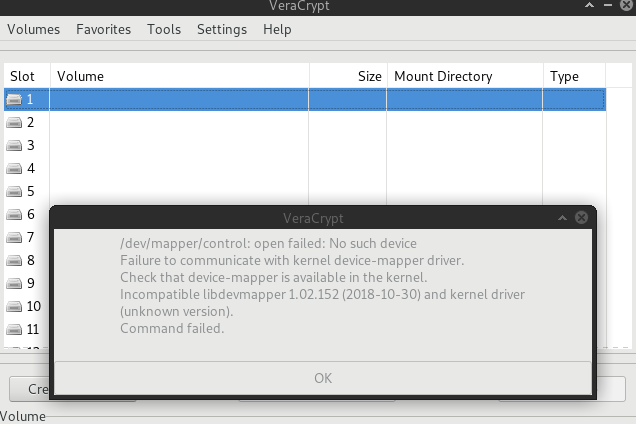Select drive icon for slot 10
This screenshot has height=424, width=636.
14,306
